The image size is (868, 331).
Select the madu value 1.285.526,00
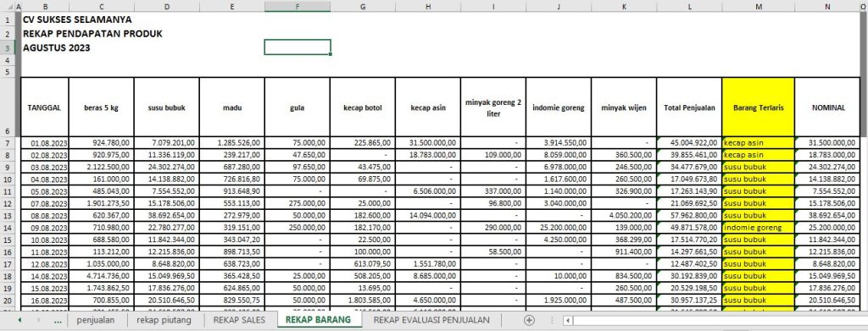tap(232, 143)
